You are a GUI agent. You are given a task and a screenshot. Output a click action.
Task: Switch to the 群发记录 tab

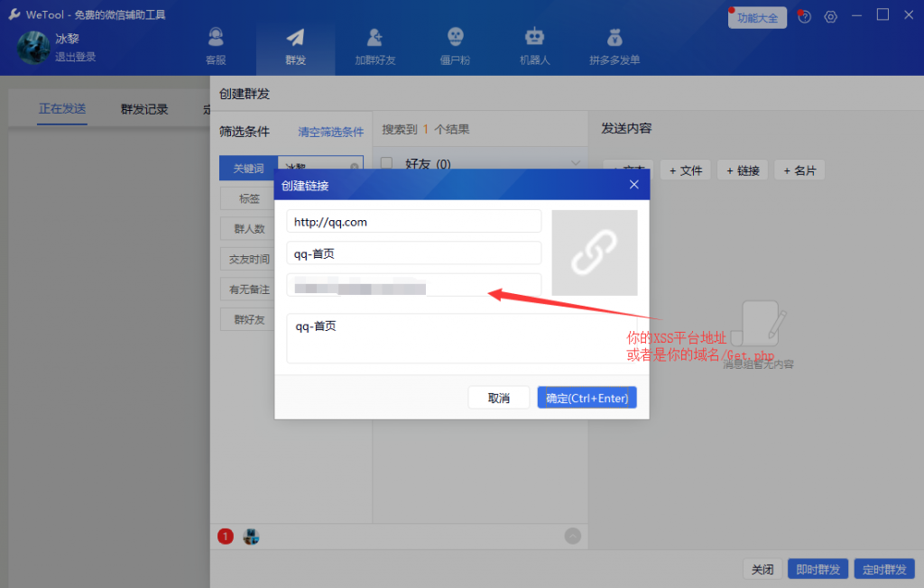144,109
